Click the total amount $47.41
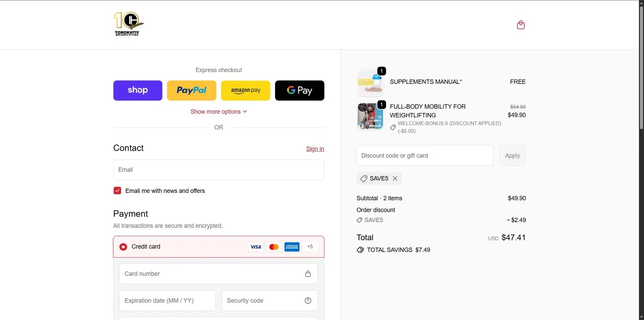Screen dimensions: 644x320 click(x=513, y=238)
